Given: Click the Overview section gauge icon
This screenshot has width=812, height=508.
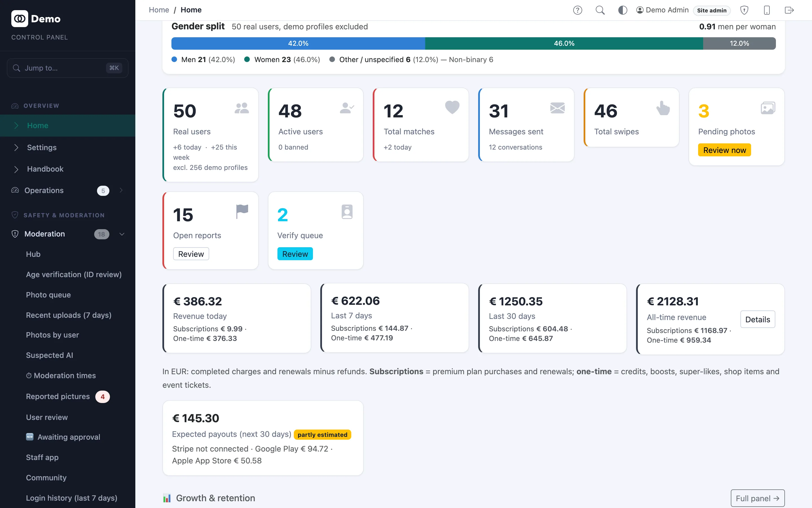Looking at the screenshot, I should (x=15, y=106).
